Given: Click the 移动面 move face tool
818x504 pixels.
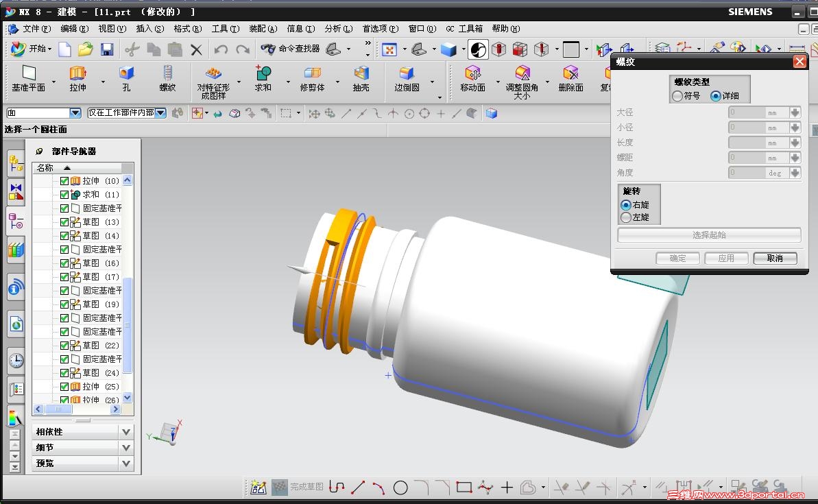Looking at the screenshot, I should [x=472, y=79].
